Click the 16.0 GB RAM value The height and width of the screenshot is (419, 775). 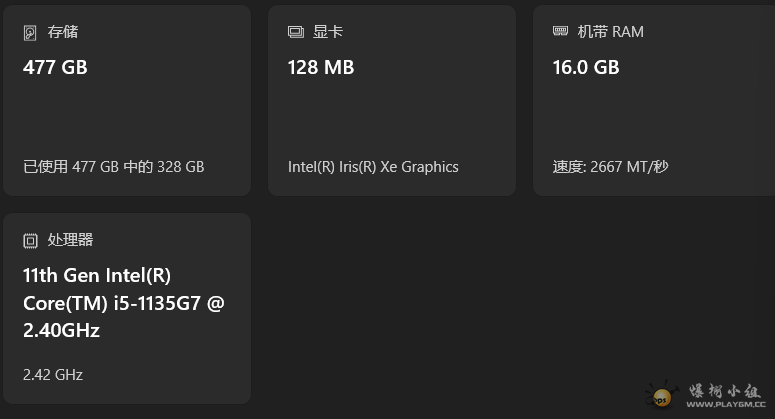click(x=586, y=67)
